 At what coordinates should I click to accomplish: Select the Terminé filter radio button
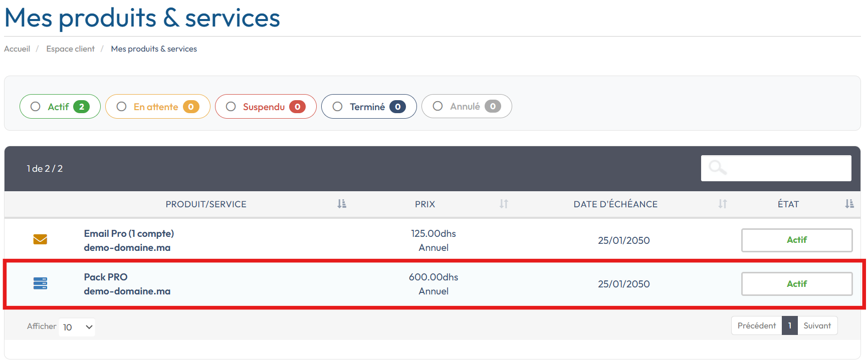[338, 107]
